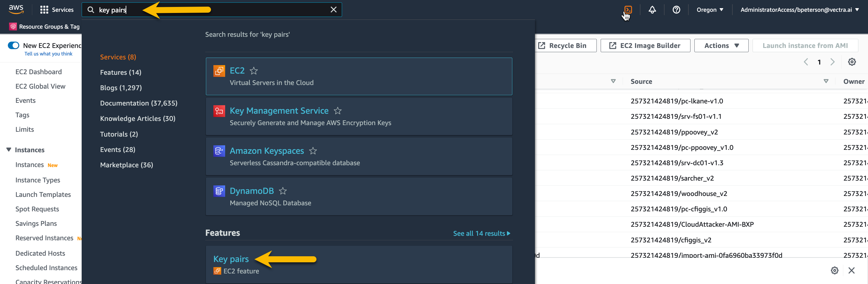Open the notifications bell
The width and height of the screenshot is (868, 284).
(x=652, y=10)
